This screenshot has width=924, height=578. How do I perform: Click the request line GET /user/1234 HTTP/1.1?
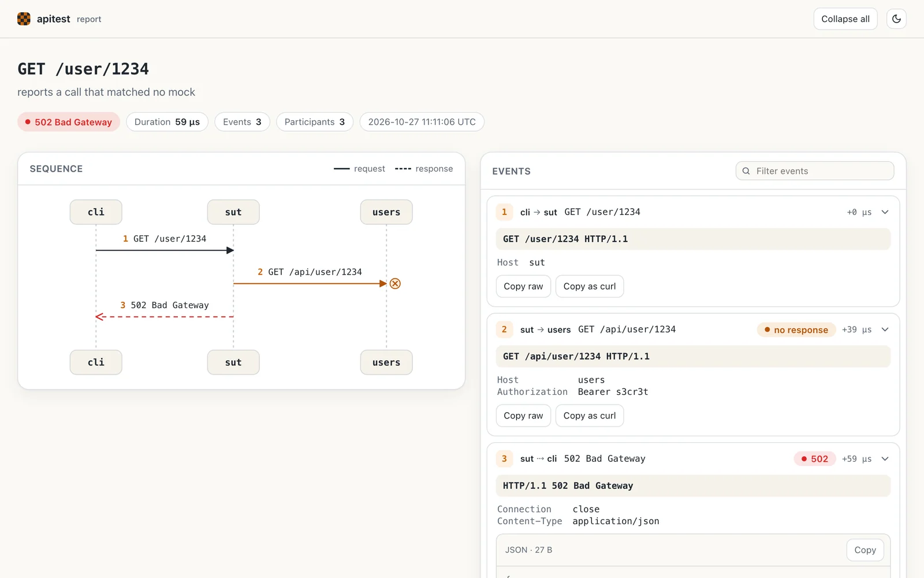tap(693, 239)
